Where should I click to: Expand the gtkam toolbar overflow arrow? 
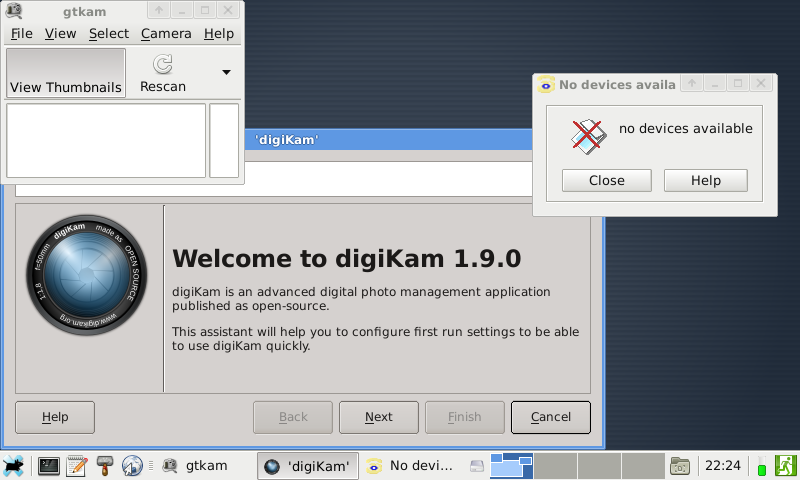pos(226,72)
